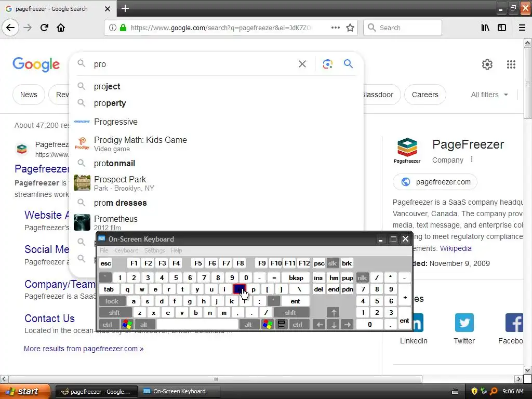532x399 pixels.
Task: Open the Google apps grid icon
Action: [511, 64]
